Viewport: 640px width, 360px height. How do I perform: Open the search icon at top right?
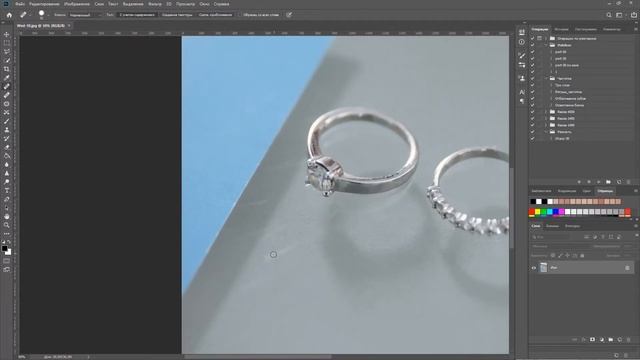click(x=609, y=15)
